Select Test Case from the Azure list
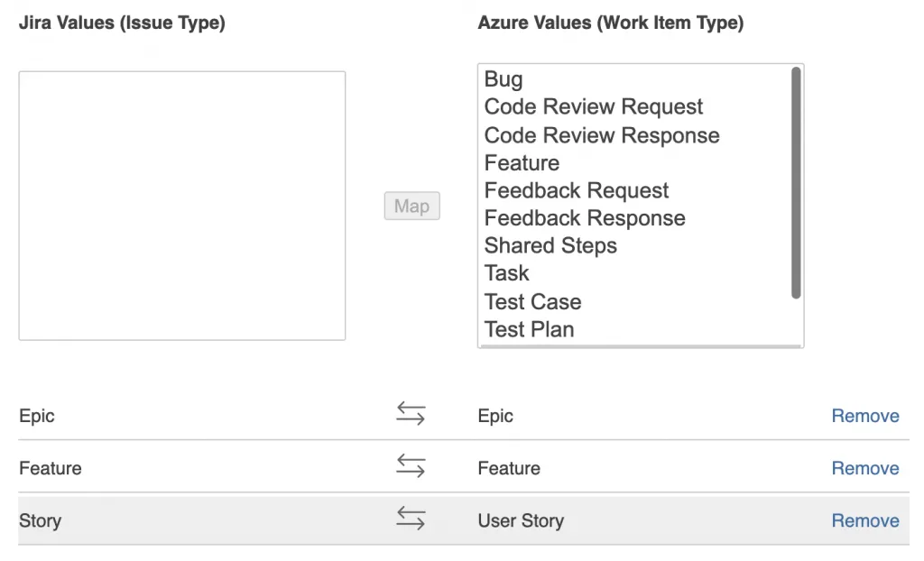 (532, 301)
